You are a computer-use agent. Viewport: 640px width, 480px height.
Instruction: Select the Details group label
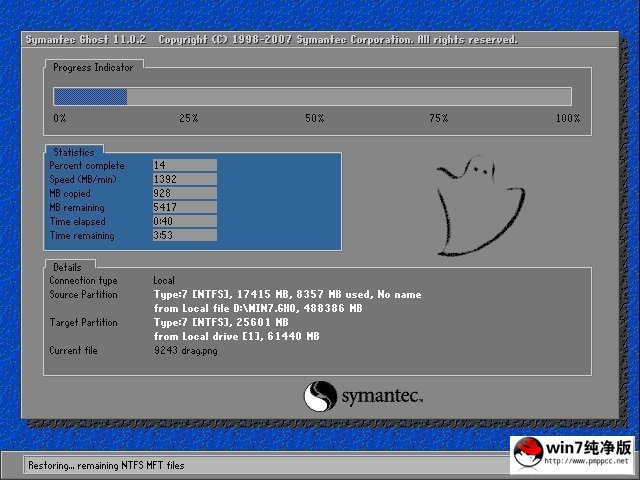tap(67, 267)
